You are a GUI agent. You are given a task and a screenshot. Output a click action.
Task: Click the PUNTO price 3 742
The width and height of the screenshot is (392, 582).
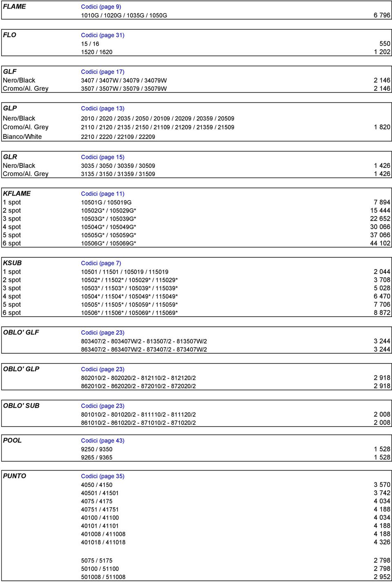(x=382, y=493)
